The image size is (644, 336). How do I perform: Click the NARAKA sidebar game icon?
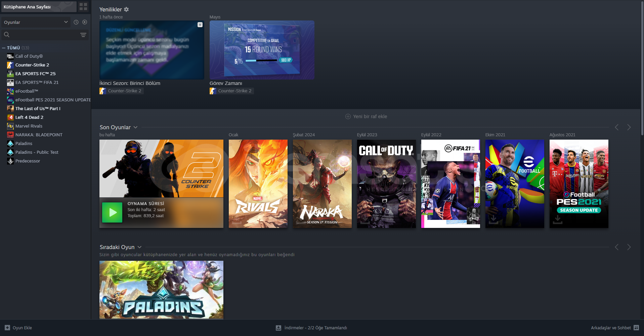click(x=10, y=135)
